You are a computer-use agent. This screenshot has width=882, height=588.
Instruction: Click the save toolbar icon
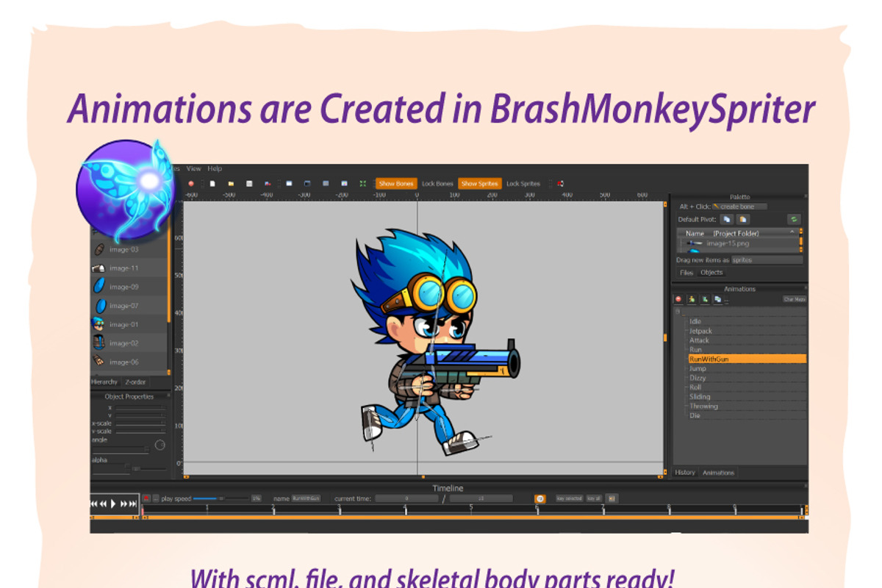[249, 184]
